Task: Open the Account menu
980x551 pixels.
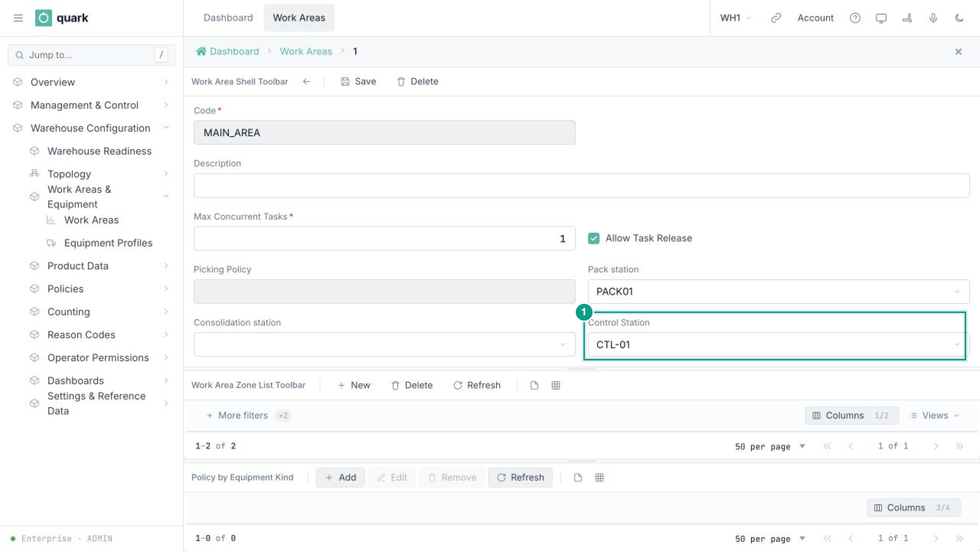Action: click(815, 18)
